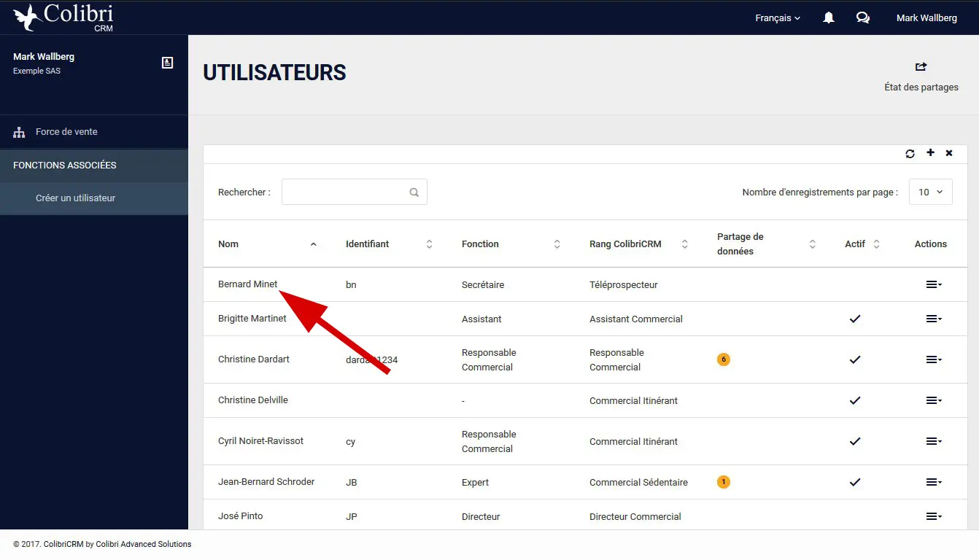Open actions menu for Jean-Bernard Schroder
The width and height of the screenshot is (979, 560).
(934, 482)
